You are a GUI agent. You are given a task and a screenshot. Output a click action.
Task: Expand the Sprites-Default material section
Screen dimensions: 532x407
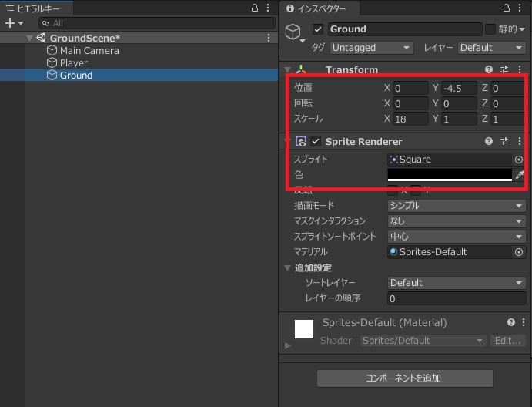point(288,345)
